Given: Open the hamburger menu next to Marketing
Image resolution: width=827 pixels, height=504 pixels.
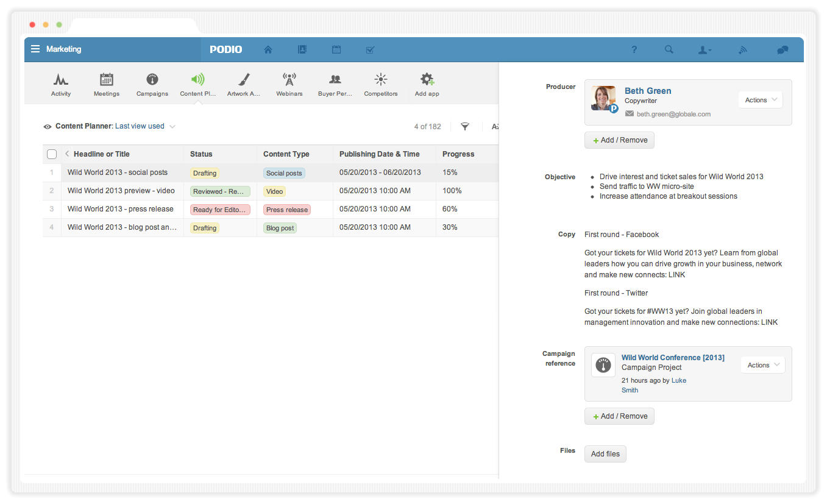Looking at the screenshot, I should point(35,49).
